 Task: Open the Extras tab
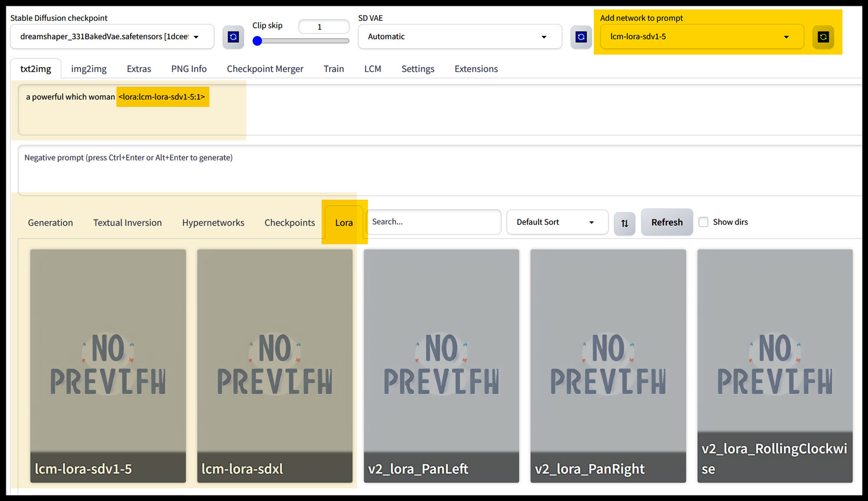(139, 69)
